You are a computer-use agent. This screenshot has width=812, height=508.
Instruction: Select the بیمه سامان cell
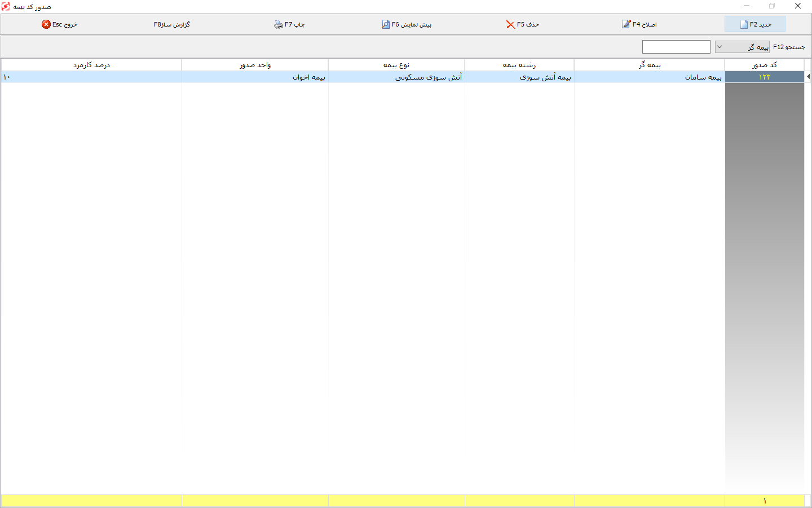click(703, 77)
